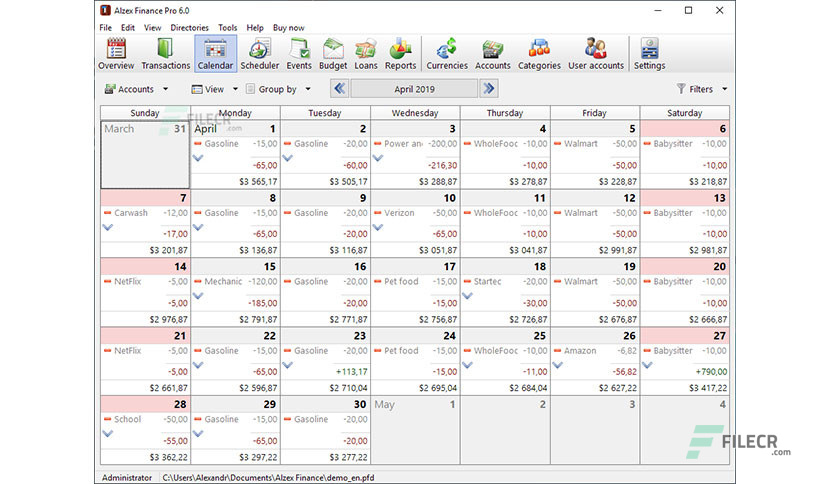This screenshot has height=484, width=836.
Task: Open the User accounts toolbar icon
Action: (596, 54)
